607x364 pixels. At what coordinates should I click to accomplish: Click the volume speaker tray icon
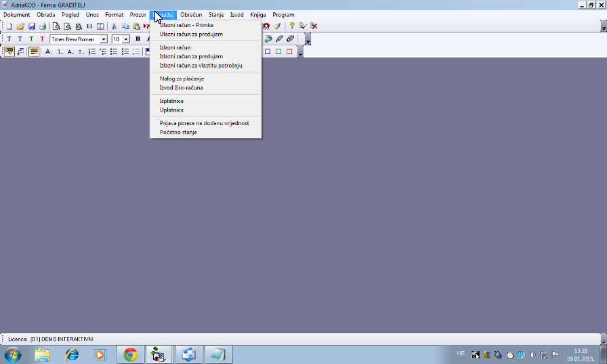[532, 355]
